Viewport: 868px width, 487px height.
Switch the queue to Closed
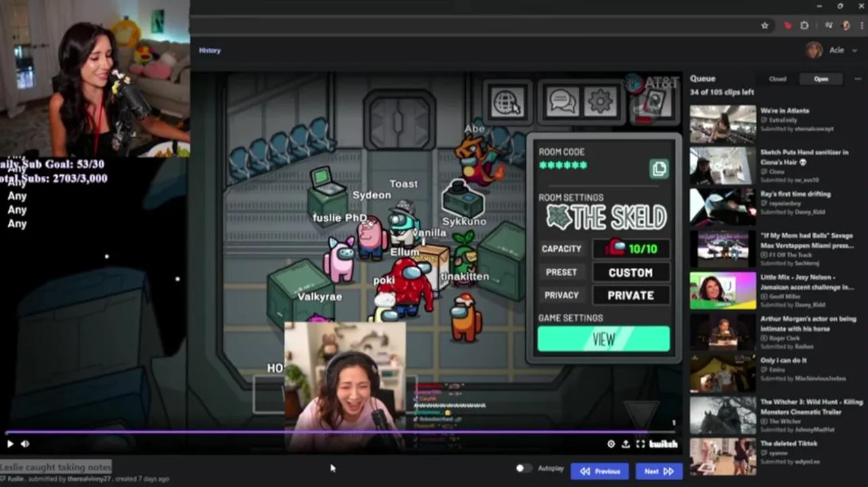[777, 79]
